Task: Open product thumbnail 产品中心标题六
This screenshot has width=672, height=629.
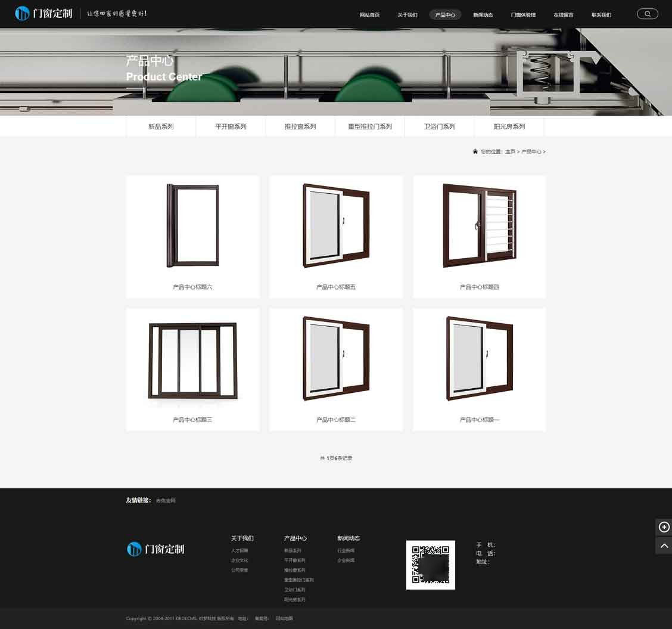Action: pos(192,225)
